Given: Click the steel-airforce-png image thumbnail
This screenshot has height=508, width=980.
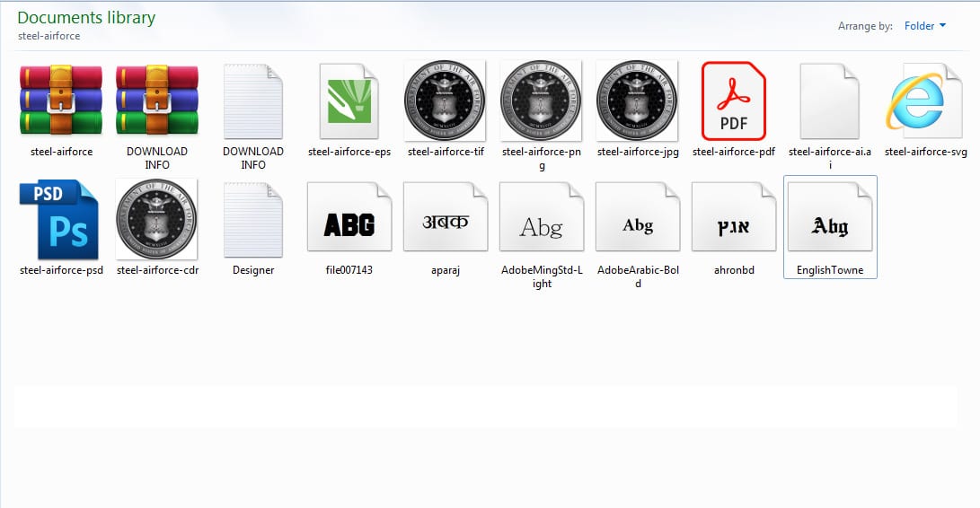Looking at the screenshot, I should pos(541,101).
